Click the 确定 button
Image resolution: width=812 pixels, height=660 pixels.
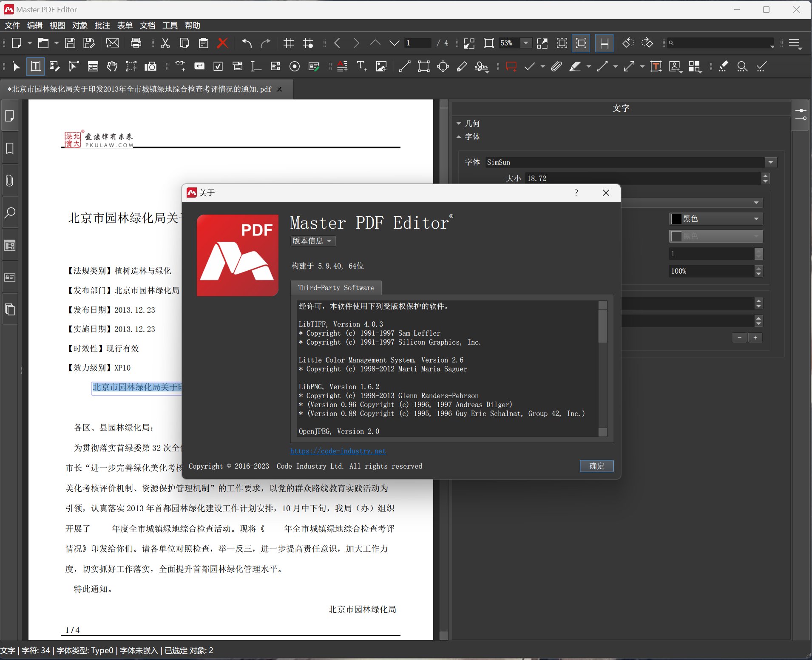(596, 466)
